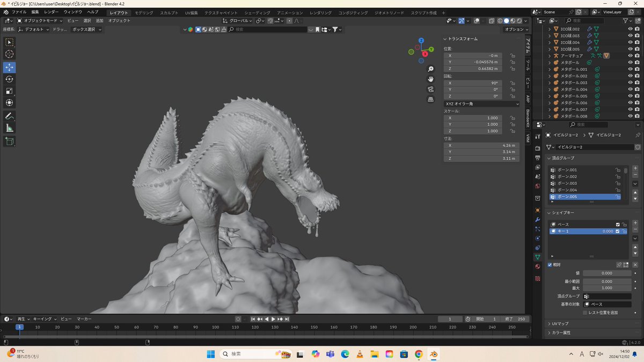Screen dimensions: 644x362
Task: Expand the UVマップ panel
Action: click(x=560, y=324)
